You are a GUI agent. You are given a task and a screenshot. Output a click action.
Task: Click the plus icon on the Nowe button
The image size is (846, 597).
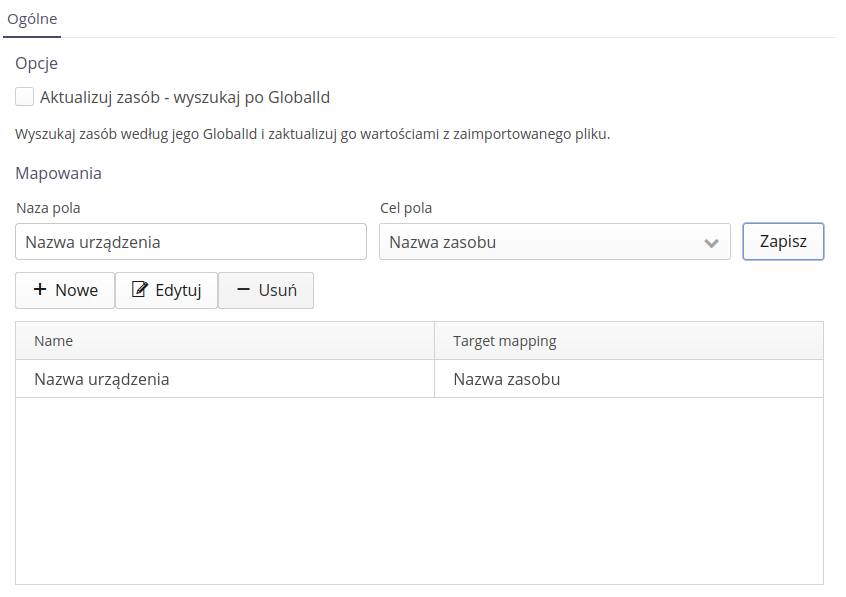(x=40, y=290)
